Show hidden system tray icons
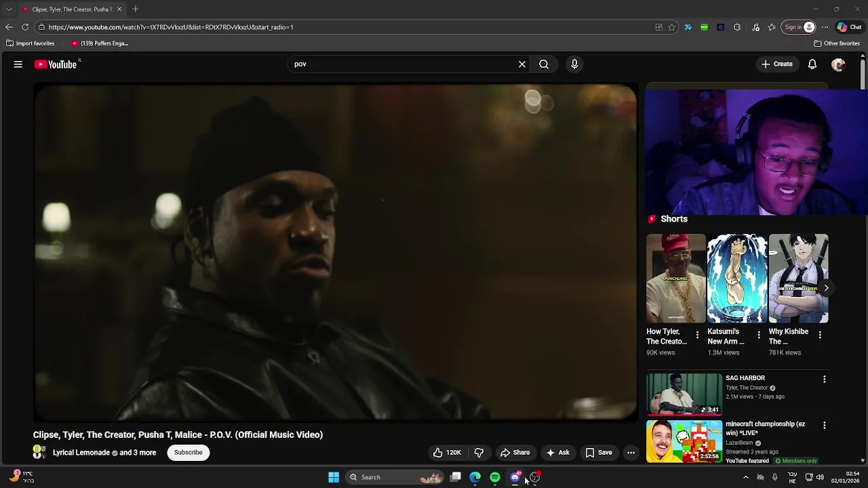Image resolution: width=868 pixels, height=488 pixels. (x=745, y=477)
